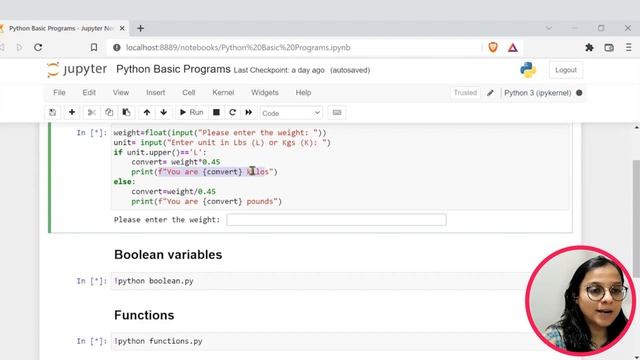Image resolution: width=640 pixels, height=360 pixels.
Task: Move selected cell down
Action: (x=164, y=112)
